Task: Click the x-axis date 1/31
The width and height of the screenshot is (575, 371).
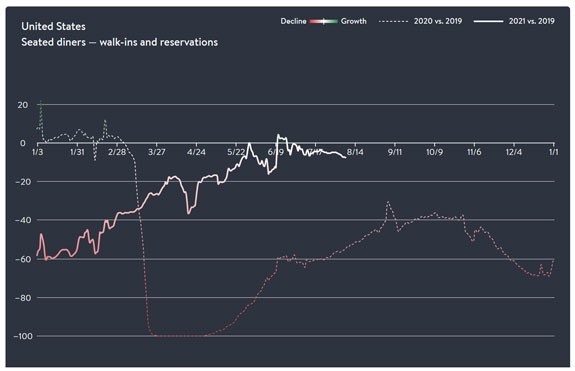Action: (x=77, y=152)
